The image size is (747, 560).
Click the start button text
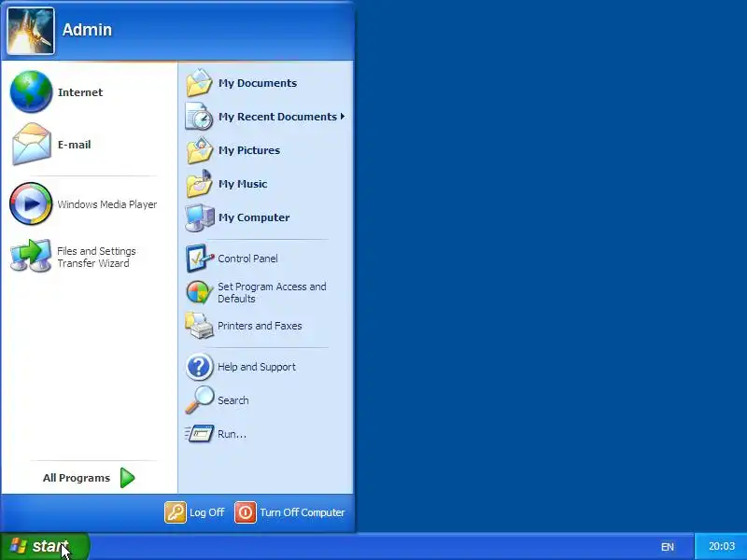pos(50,546)
